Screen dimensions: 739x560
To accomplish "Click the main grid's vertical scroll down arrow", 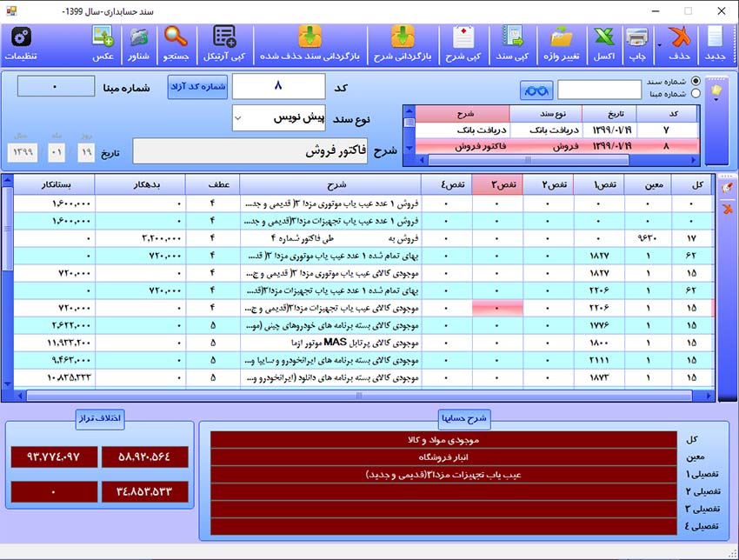I will tap(8, 384).
